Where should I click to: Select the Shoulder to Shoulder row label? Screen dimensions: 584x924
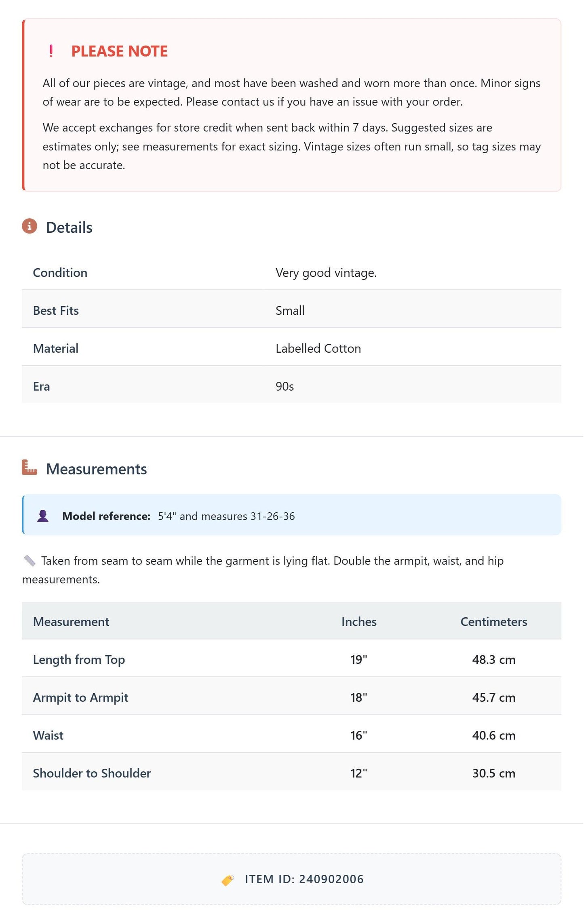[92, 773]
